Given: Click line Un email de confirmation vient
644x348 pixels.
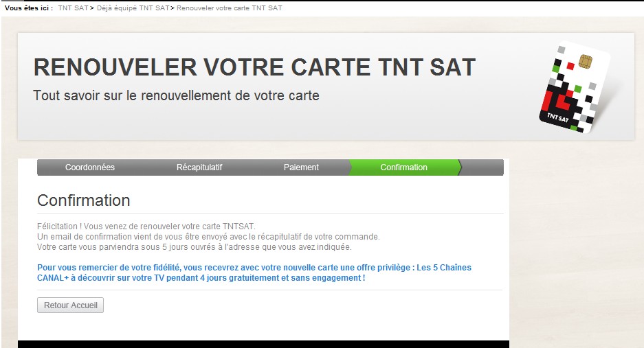Looking at the screenshot, I should pos(208,237).
